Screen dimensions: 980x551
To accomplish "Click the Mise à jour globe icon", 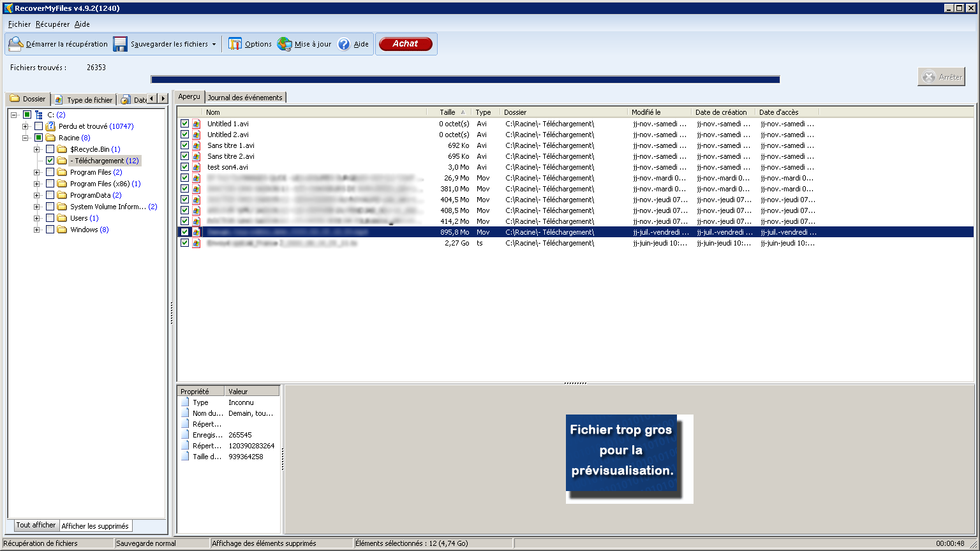I will click(x=285, y=44).
